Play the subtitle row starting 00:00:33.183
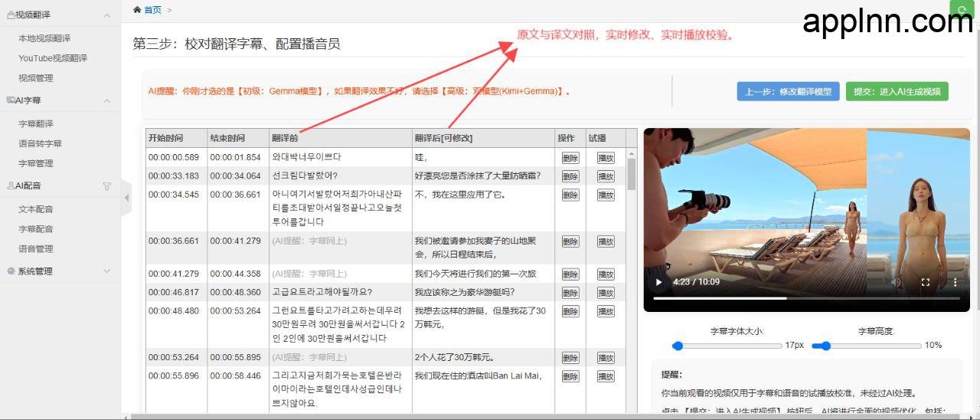 [606, 176]
